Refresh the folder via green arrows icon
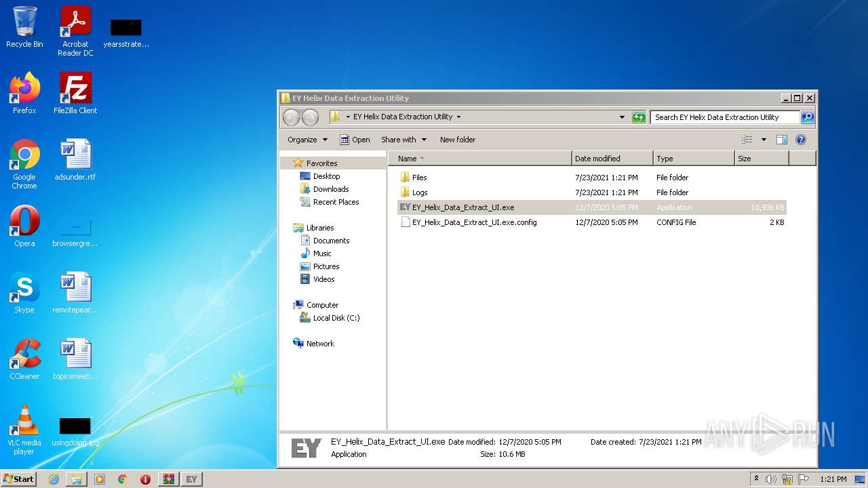 click(x=639, y=117)
